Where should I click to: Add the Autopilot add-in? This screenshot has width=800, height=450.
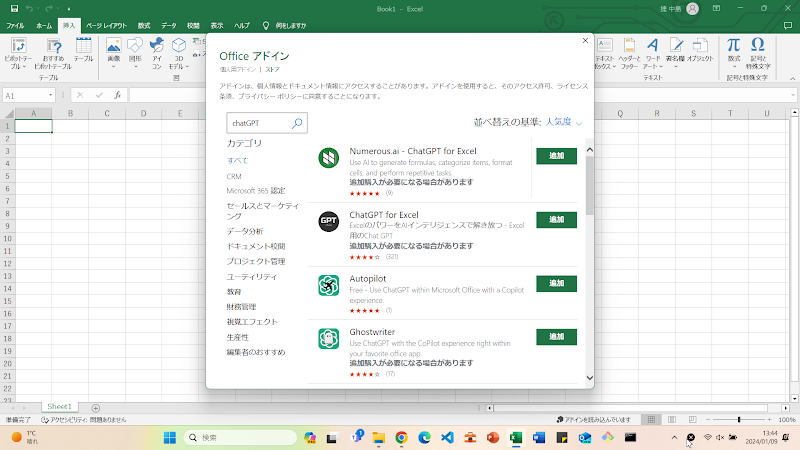click(x=556, y=284)
